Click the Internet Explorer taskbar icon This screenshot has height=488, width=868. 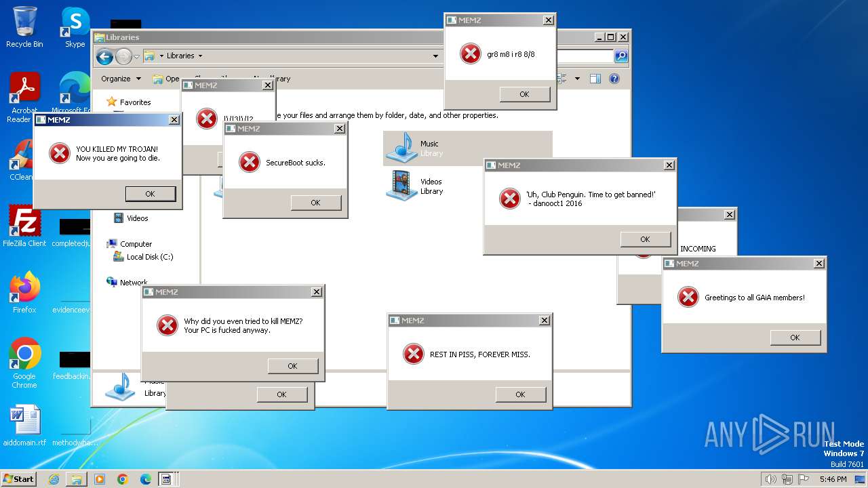(x=54, y=479)
